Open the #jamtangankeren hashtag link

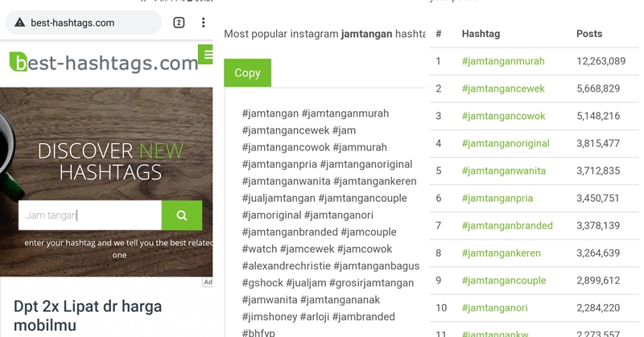coord(501,253)
